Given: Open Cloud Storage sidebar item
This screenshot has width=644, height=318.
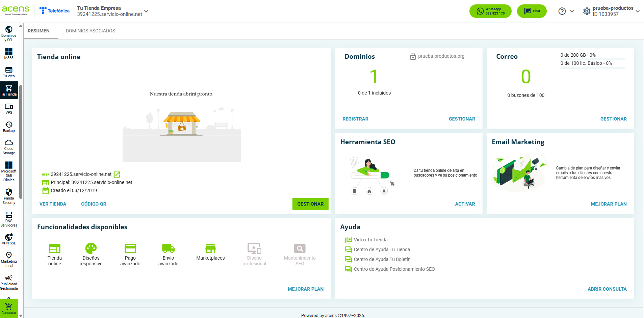Looking at the screenshot, I should [9, 147].
